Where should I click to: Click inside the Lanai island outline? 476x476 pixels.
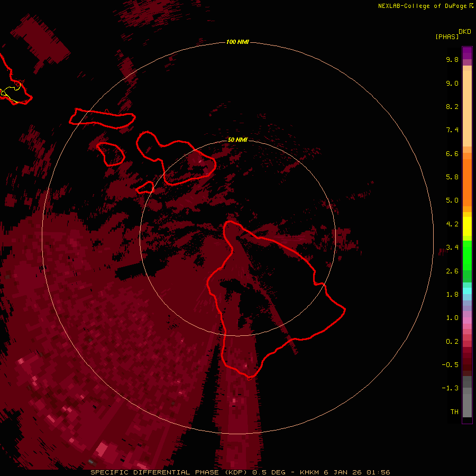112,153
